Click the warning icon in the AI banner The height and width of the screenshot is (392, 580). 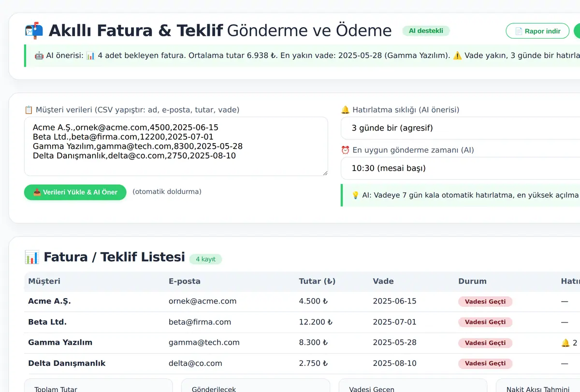(x=457, y=56)
